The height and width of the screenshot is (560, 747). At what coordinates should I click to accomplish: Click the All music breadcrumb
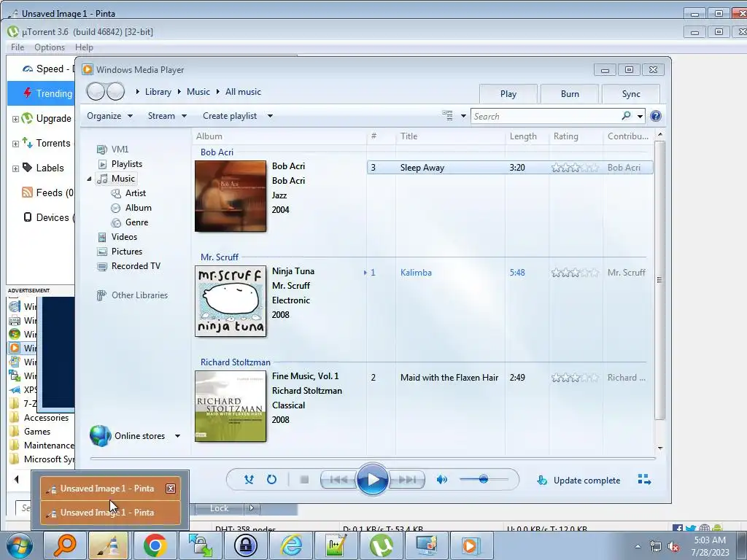[243, 92]
